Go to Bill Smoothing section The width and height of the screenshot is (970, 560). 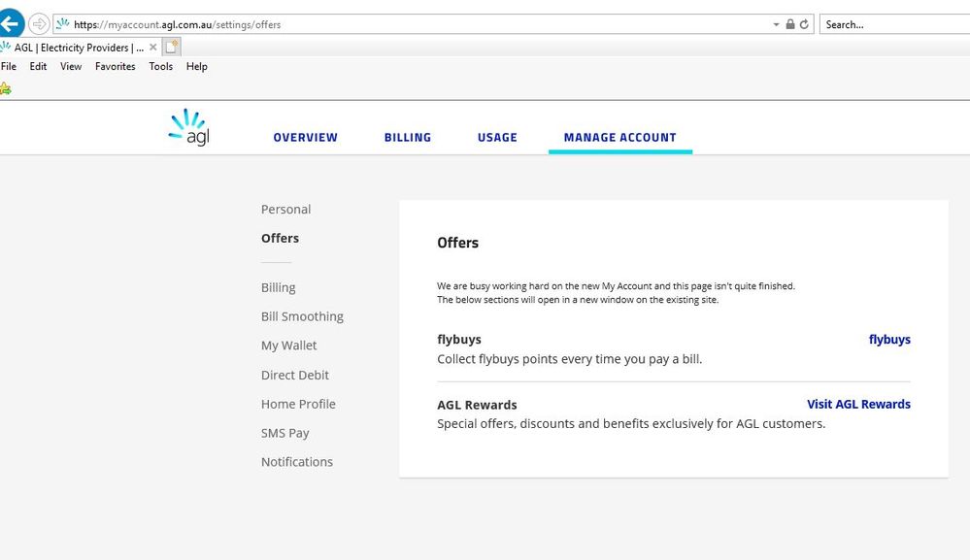pyautogui.click(x=302, y=316)
